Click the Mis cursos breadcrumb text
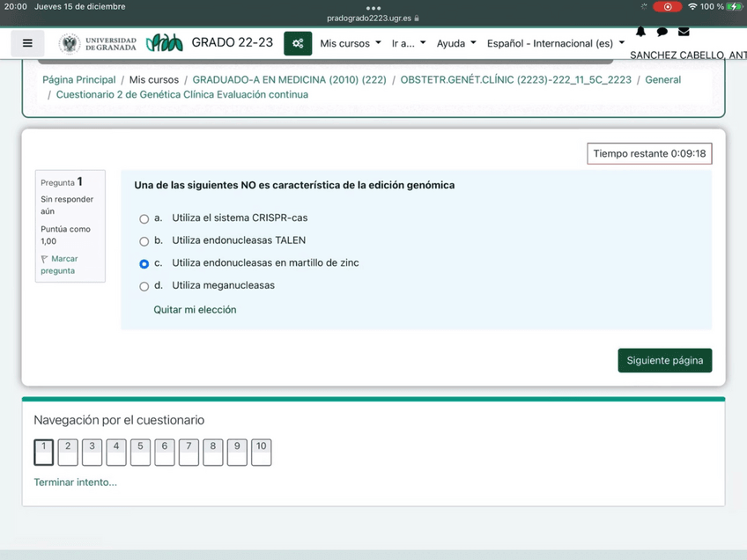The width and height of the screenshot is (747, 560). (154, 79)
